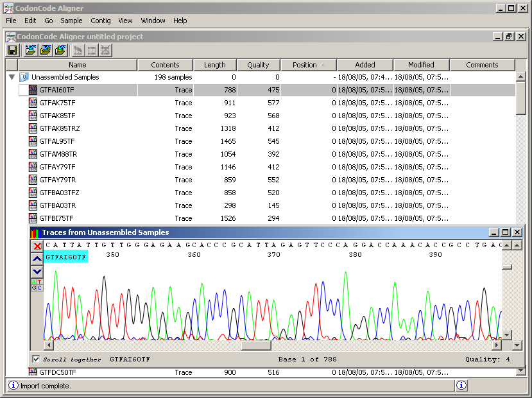The image size is (532, 398).
Task: Click the Comments column header
Action: pos(482,65)
